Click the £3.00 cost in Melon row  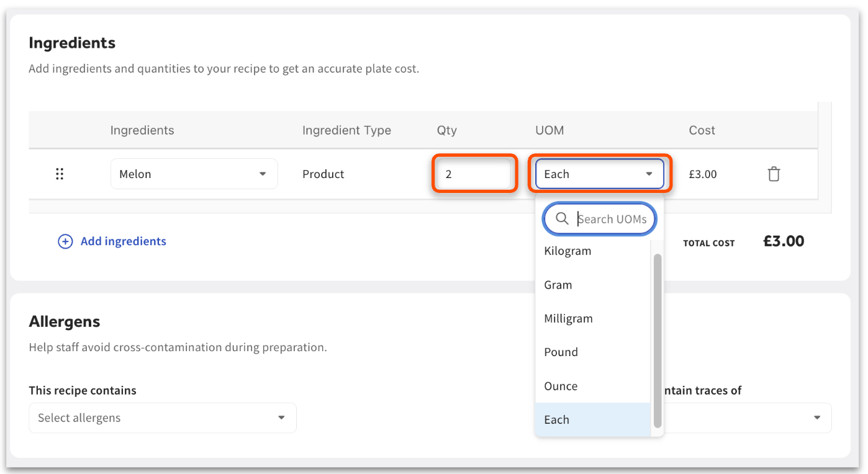[702, 174]
